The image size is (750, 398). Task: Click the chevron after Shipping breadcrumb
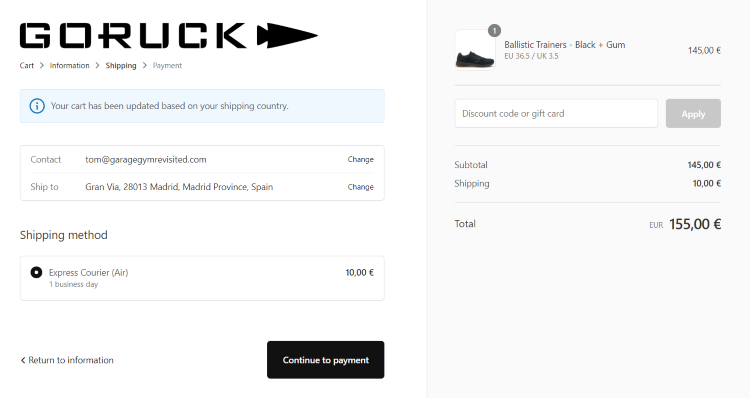tap(144, 66)
